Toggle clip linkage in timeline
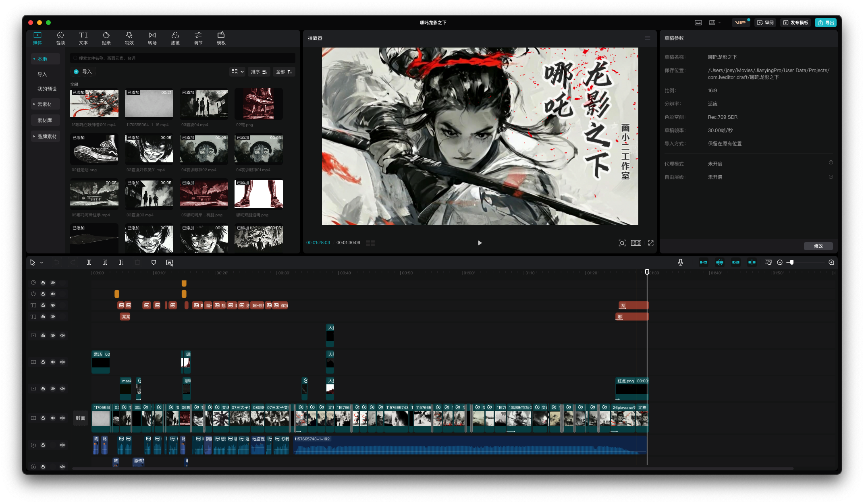 pyautogui.click(x=736, y=262)
